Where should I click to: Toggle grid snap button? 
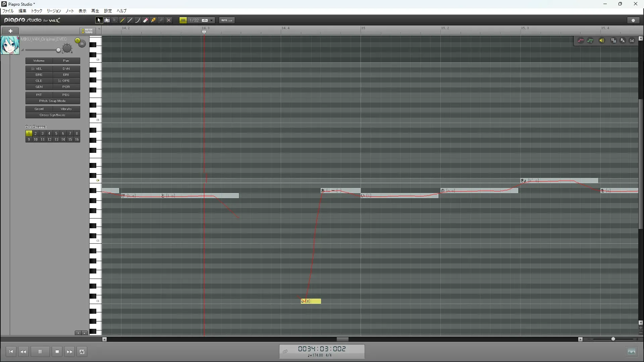(x=183, y=20)
